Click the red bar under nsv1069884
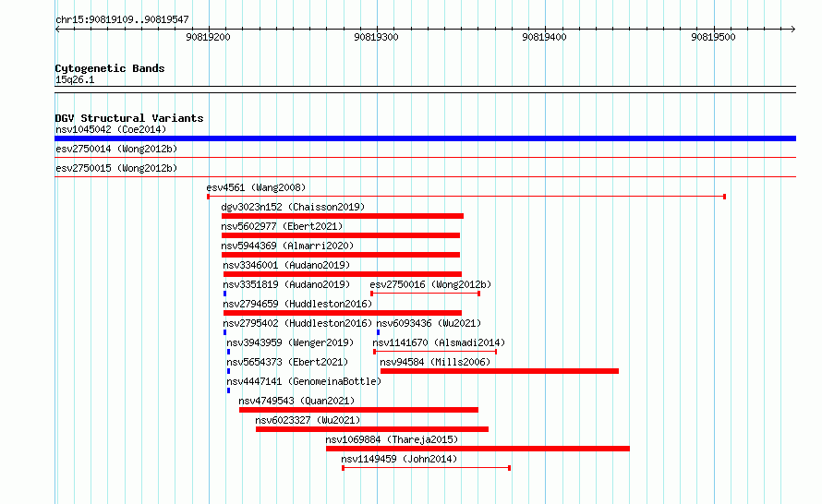 (x=477, y=449)
